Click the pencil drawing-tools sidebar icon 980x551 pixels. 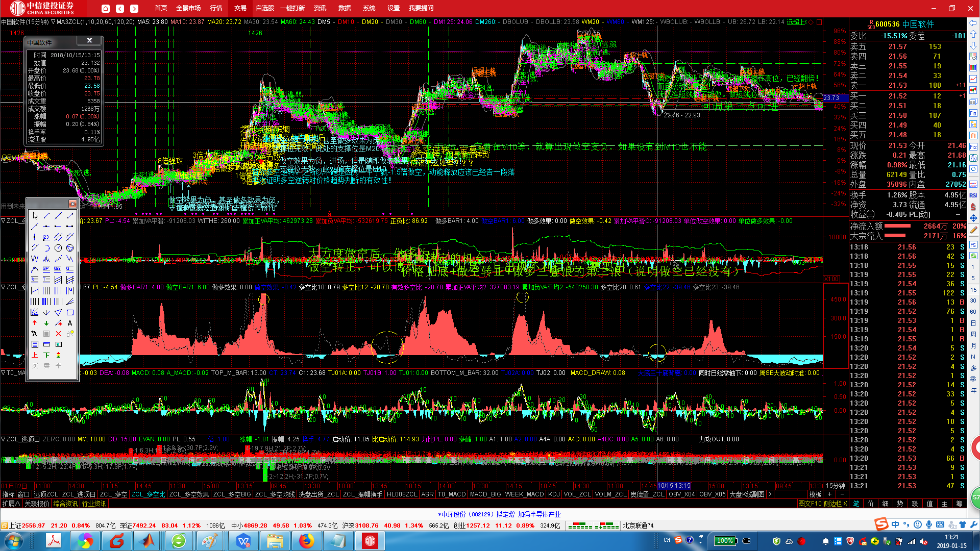973,230
